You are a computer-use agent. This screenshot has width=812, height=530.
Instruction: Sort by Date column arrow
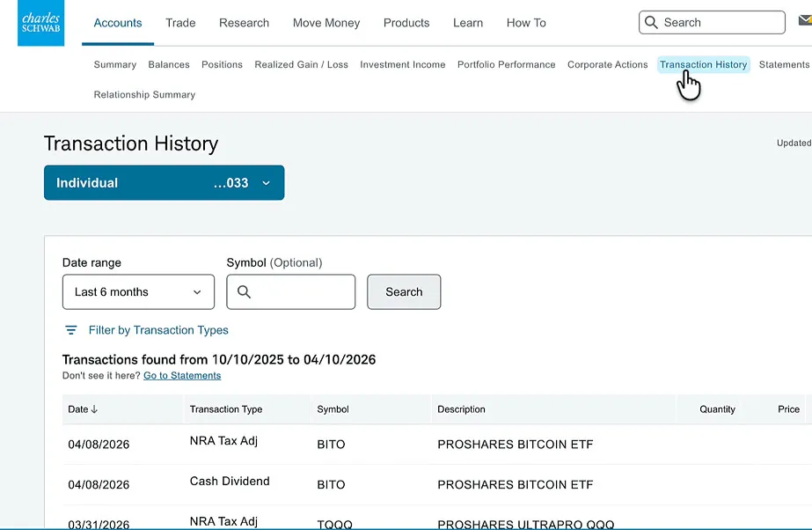coord(94,409)
